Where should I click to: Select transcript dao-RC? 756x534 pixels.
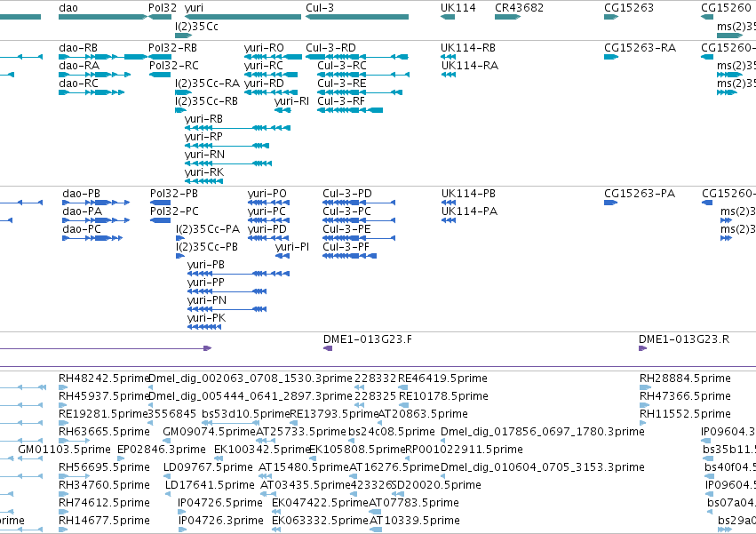point(78,84)
